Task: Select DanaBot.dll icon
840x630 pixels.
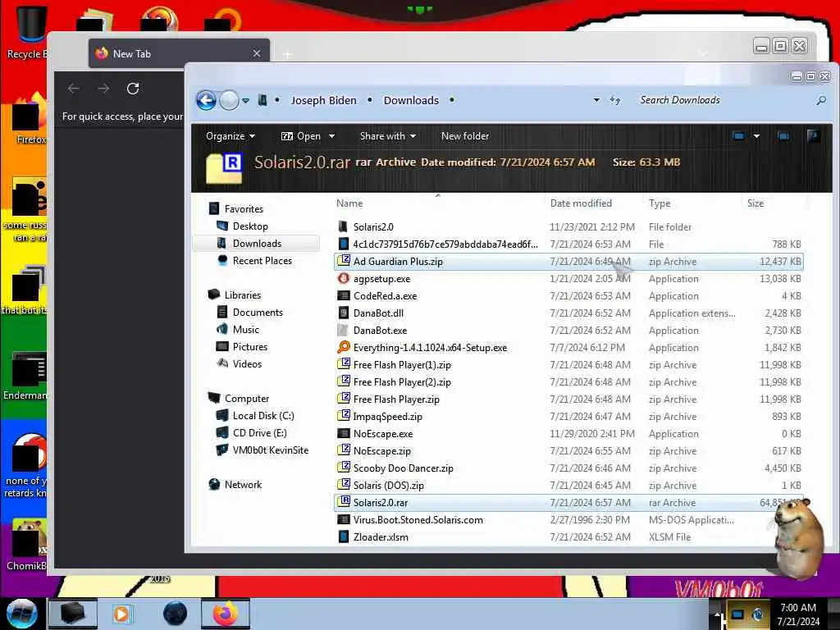Action: coord(344,313)
